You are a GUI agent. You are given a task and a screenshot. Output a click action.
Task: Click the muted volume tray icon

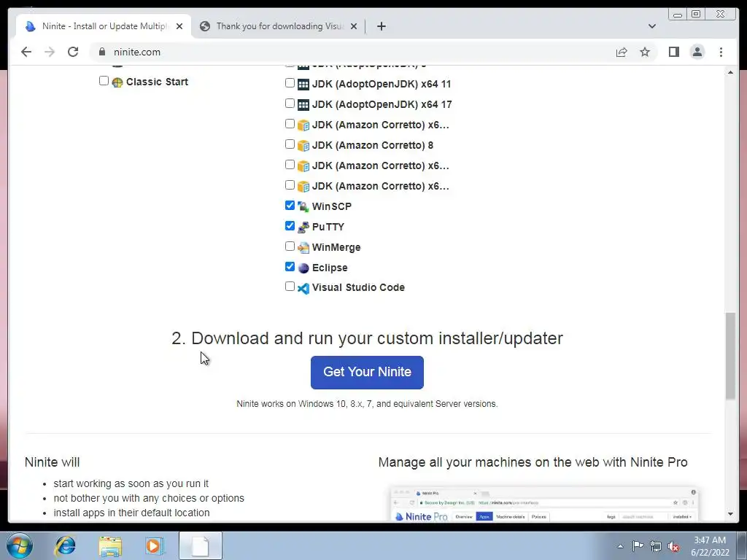pos(673,546)
